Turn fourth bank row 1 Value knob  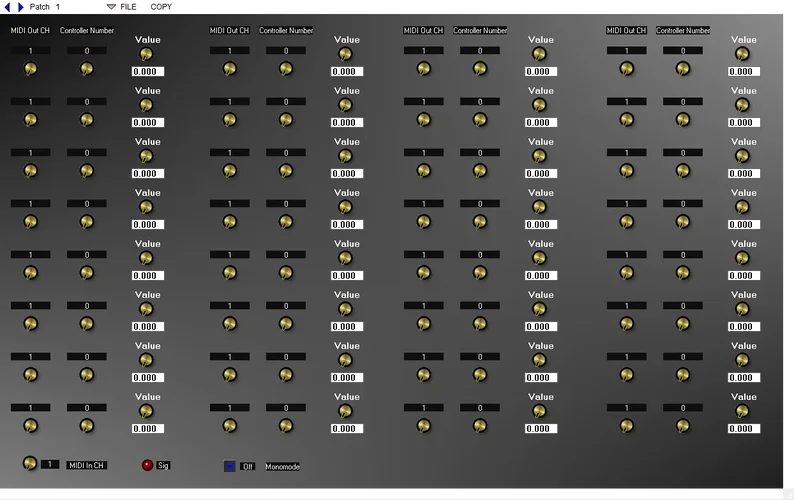pyautogui.click(x=742, y=54)
